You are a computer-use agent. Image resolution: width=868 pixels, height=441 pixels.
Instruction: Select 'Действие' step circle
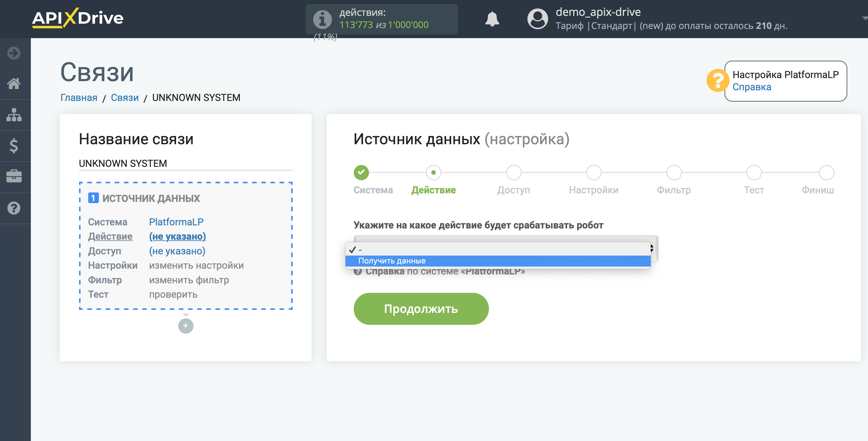point(433,172)
